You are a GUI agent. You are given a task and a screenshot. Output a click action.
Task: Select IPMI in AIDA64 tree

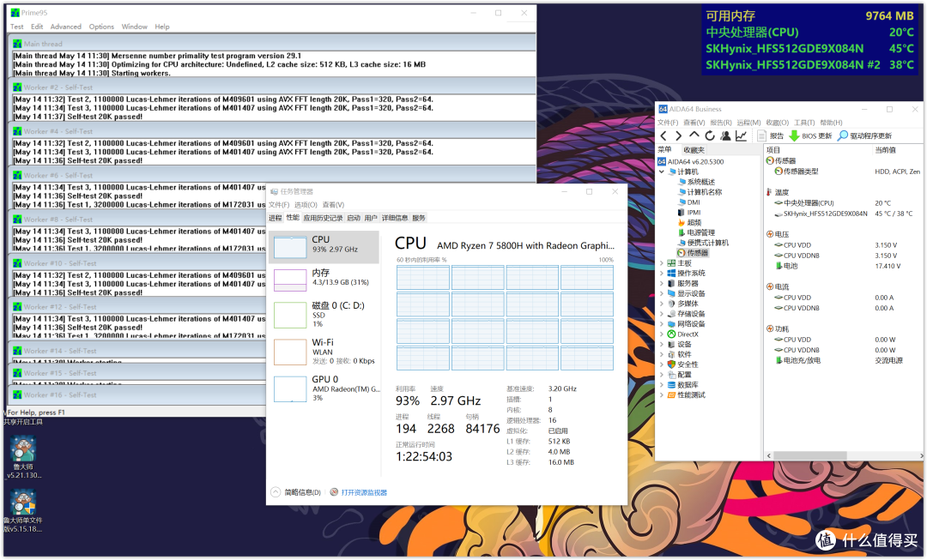click(688, 213)
